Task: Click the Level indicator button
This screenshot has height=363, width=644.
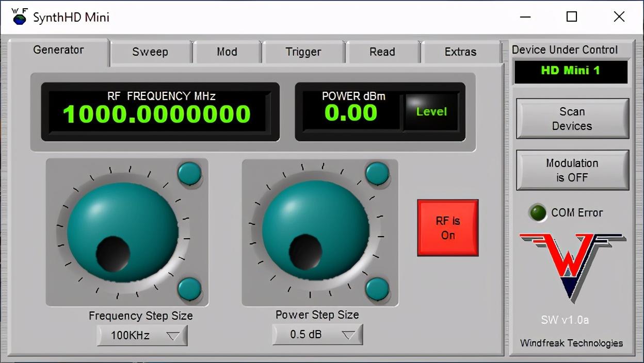Action: click(431, 112)
